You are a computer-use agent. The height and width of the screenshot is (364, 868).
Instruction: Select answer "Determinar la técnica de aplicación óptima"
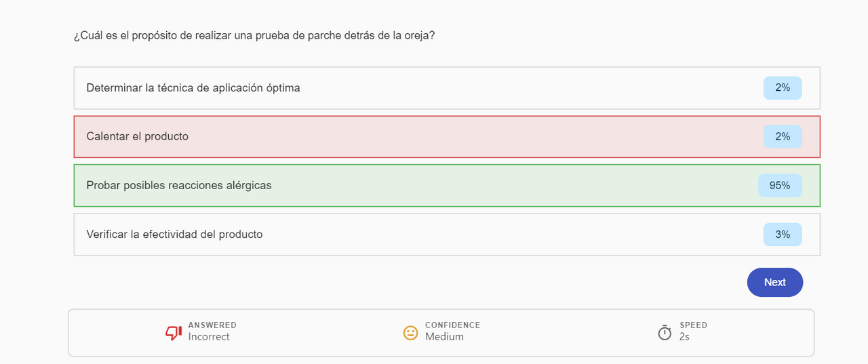point(193,88)
